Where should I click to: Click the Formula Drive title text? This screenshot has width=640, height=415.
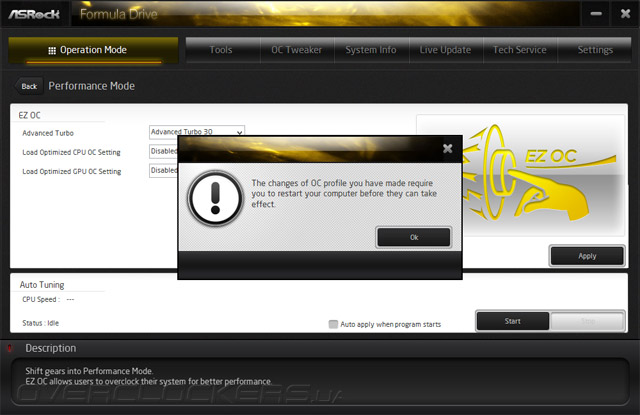tap(119, 14)
